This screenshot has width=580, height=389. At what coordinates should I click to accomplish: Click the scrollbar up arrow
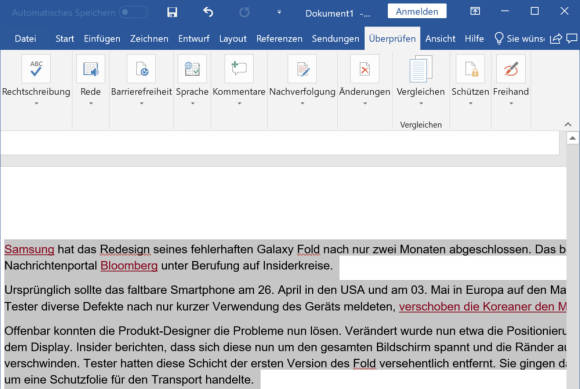572,139
